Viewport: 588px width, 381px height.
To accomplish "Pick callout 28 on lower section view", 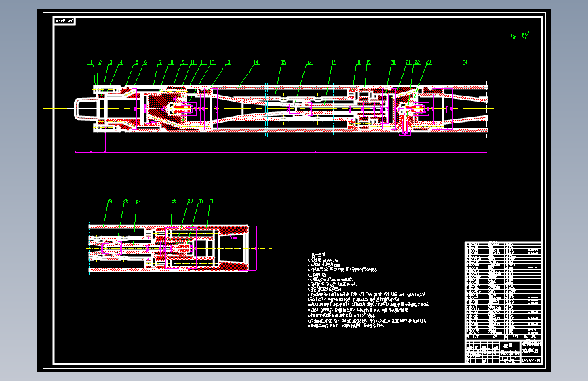I will point(174,201).
